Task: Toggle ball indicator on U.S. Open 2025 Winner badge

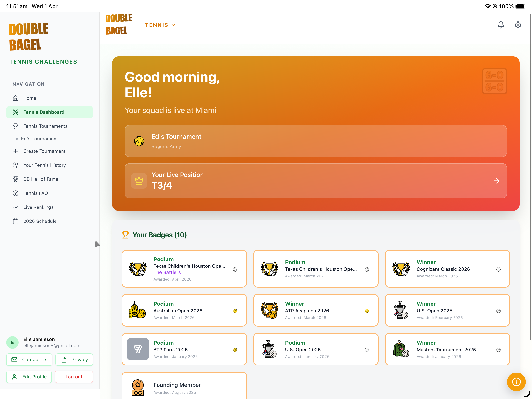Action: coord(498,311)
